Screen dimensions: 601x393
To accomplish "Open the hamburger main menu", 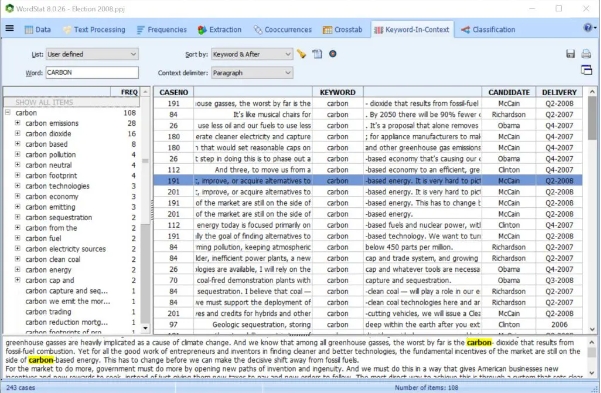I will (x=10, y=28).
